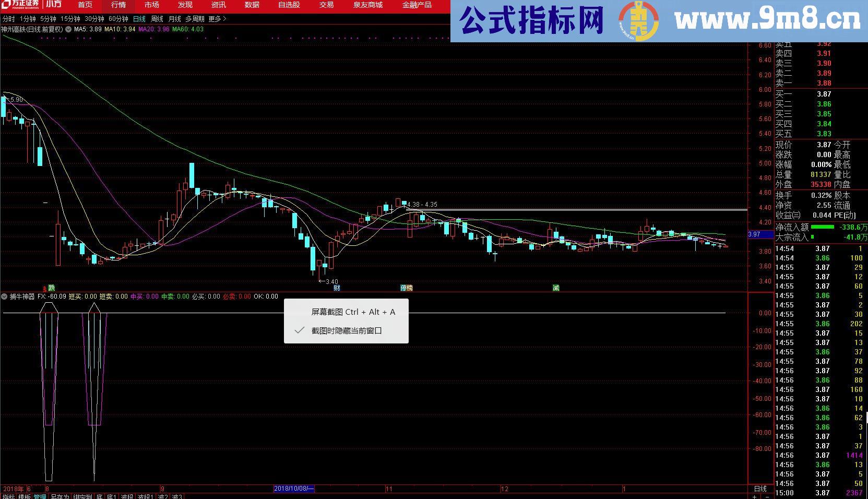The width and height of the screenshot is (868, 499).
Task: Open dropdown arrow beside 神州高铁 chart title
Action: [x=68, y=29]
